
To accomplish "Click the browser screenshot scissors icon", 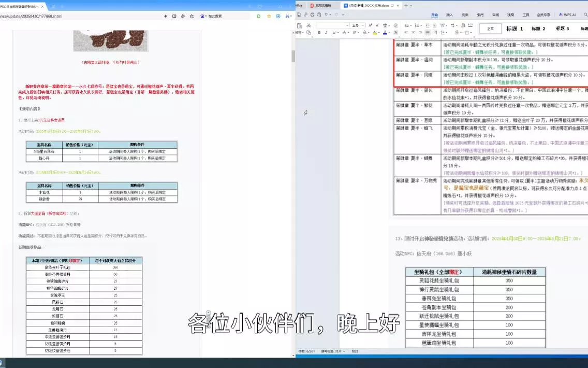I will click(287, 16).
